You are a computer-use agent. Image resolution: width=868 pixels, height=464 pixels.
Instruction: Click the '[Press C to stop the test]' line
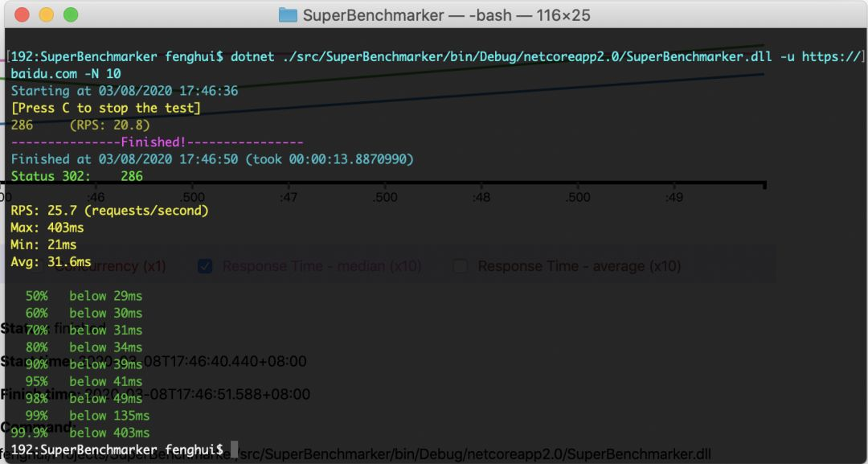point(106,108)
